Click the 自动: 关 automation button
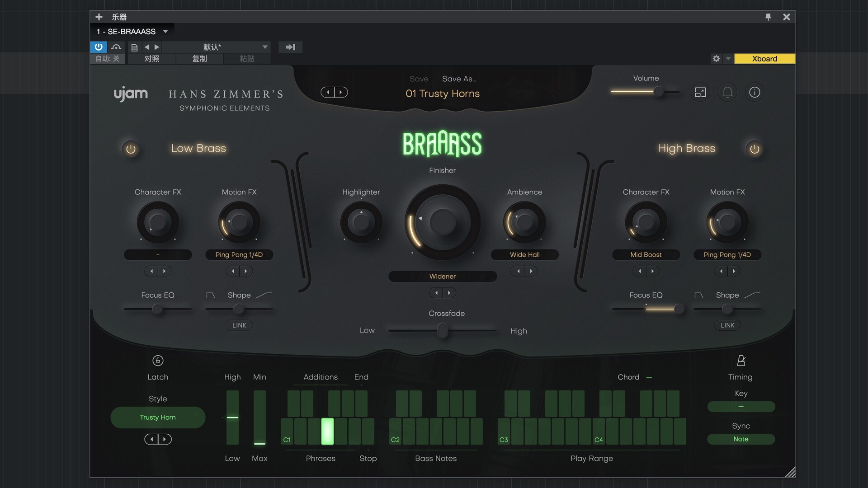868x488 pixels. 108,59
